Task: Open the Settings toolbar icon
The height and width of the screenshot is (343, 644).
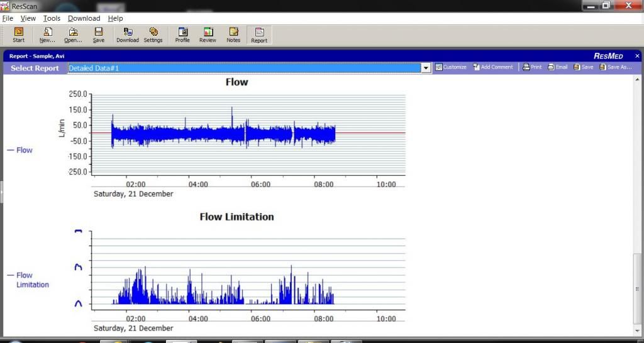Action: click(153, 35)
